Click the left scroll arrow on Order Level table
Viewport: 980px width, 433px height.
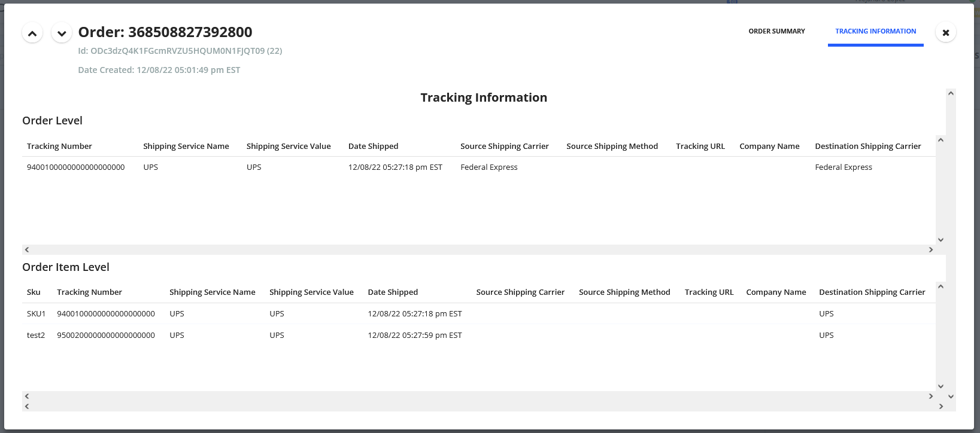26,249
